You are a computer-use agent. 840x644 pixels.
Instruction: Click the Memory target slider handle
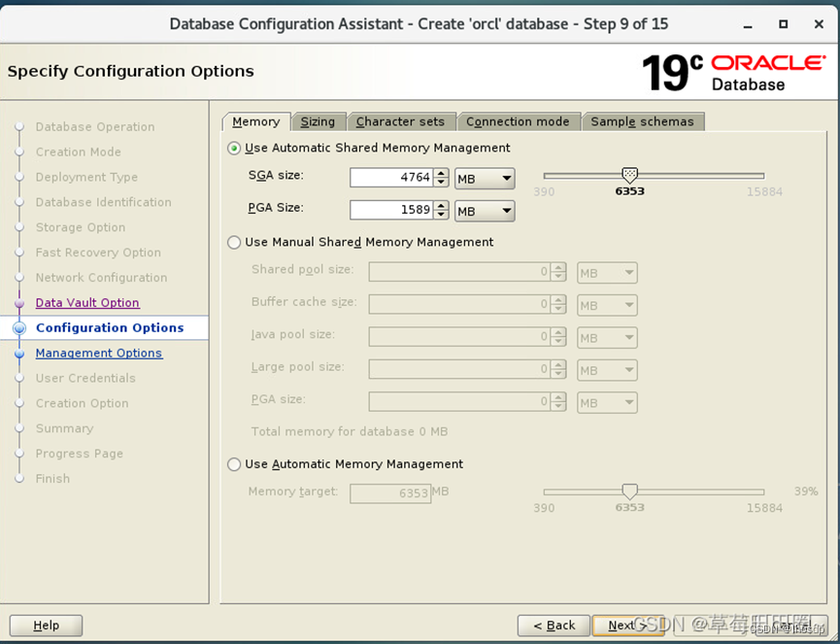(629, 491)
